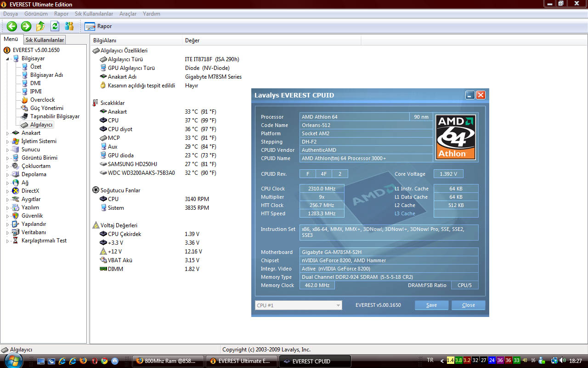Screen dimensions: 588x368
Task: Click the Veritabanı tree icon
Action: coord(16,232)
